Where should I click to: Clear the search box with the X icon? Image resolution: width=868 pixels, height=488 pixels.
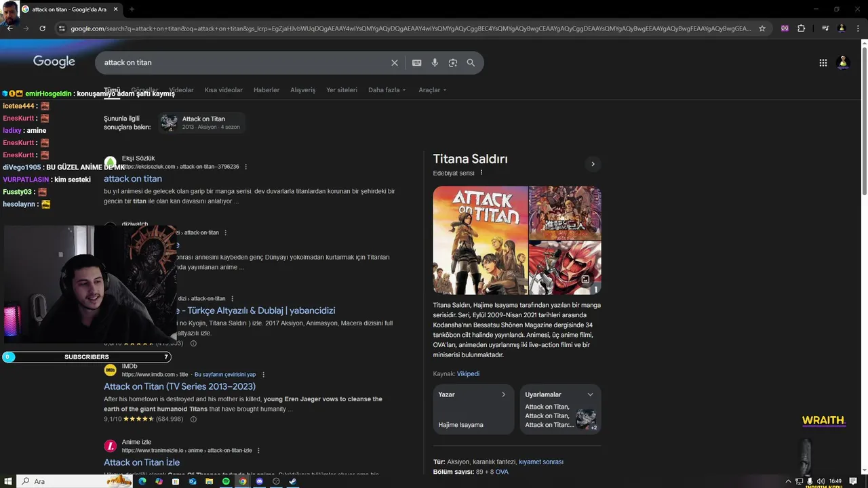(395, 62)
